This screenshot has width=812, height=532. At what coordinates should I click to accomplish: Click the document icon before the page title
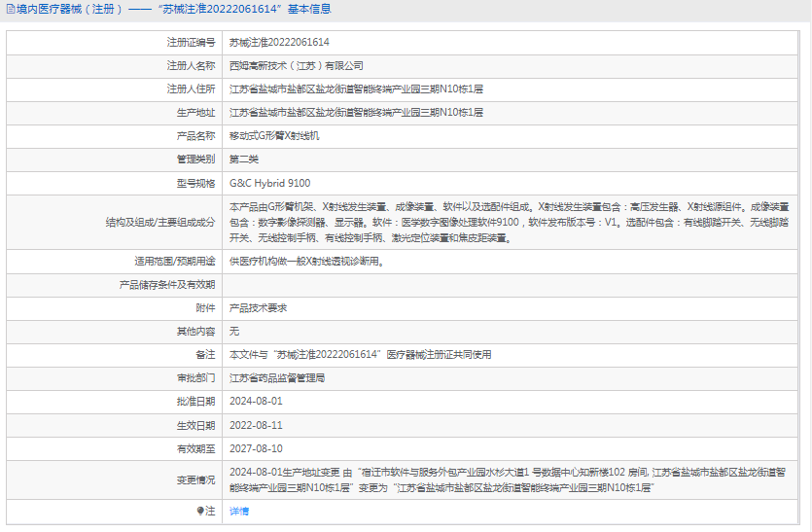pyautogui.click(x=11, y=9)
